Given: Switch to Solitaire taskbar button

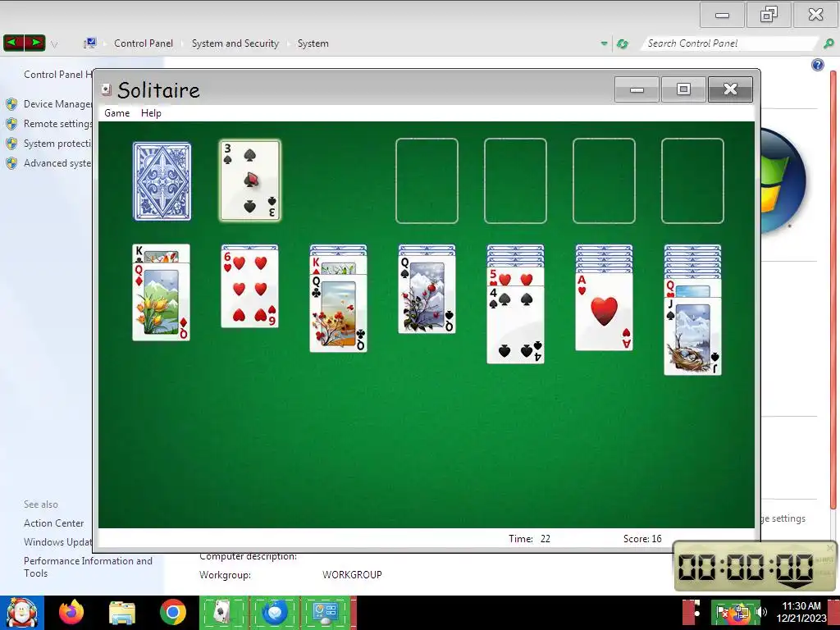Looking at the screenshot, I should pos(223,612).
